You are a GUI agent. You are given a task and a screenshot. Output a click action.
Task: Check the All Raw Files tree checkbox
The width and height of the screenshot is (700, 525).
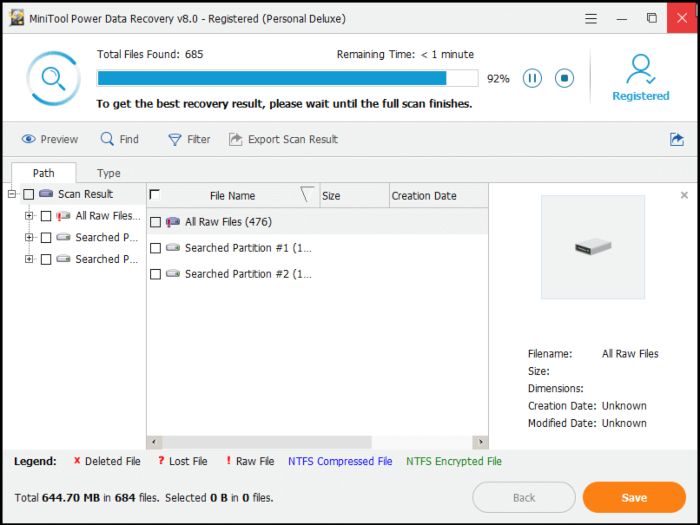pos(46,216)
